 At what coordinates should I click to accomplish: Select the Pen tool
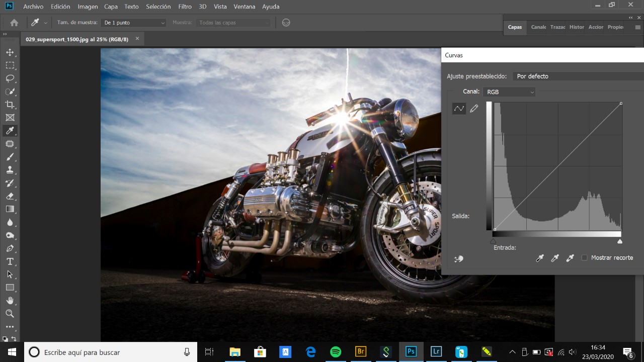tap(10, 248)
